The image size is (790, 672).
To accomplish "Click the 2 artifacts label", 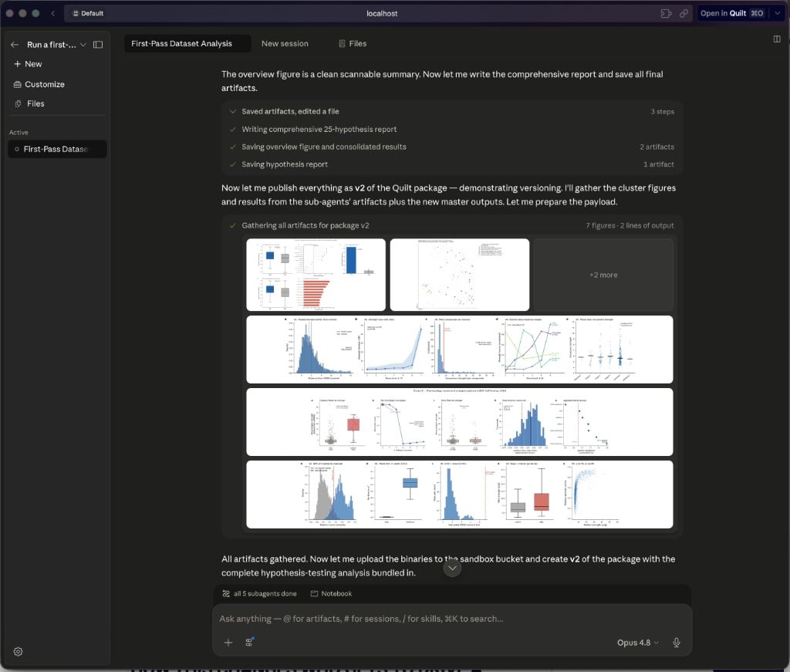I will [657, 147].
